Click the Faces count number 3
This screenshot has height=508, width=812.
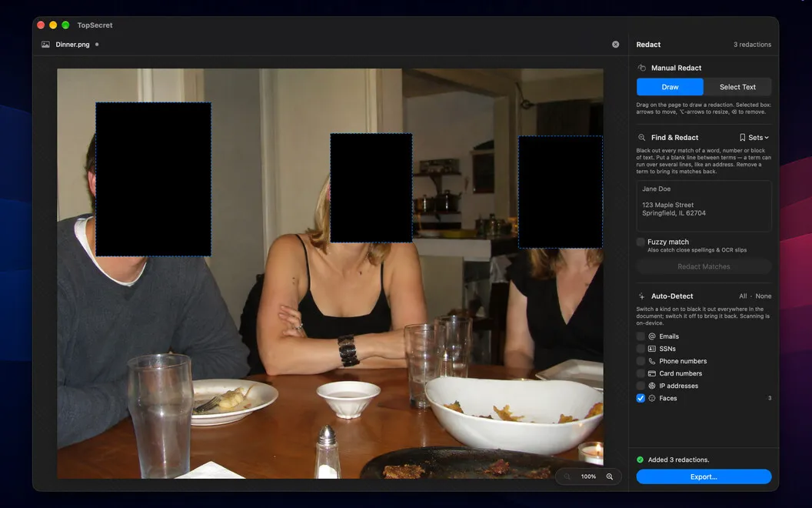(x=770, y=398)
